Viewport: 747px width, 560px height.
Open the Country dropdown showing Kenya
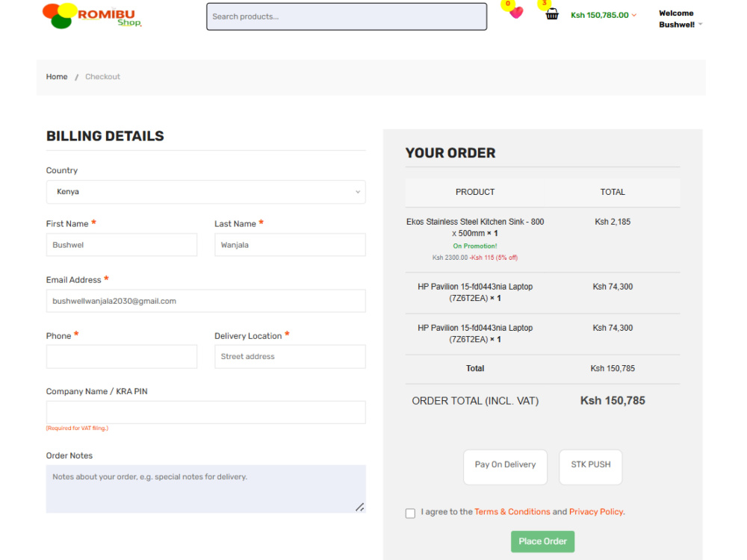coord(206,192)
